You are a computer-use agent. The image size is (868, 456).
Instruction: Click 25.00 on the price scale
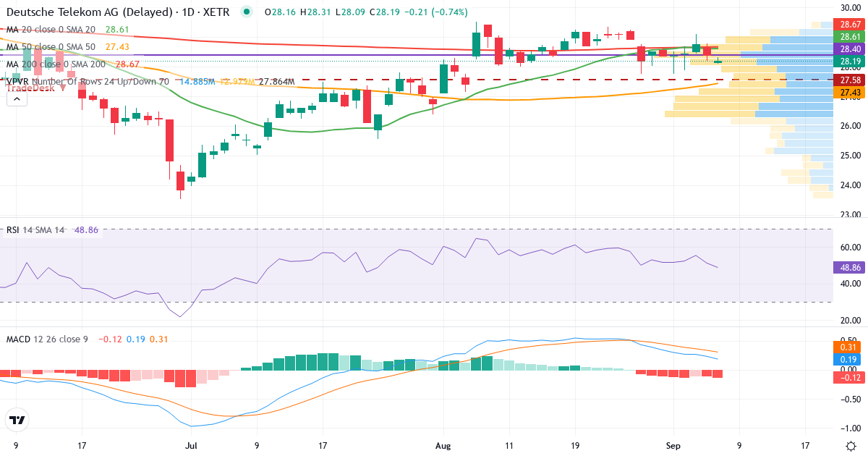click(850, 156)
